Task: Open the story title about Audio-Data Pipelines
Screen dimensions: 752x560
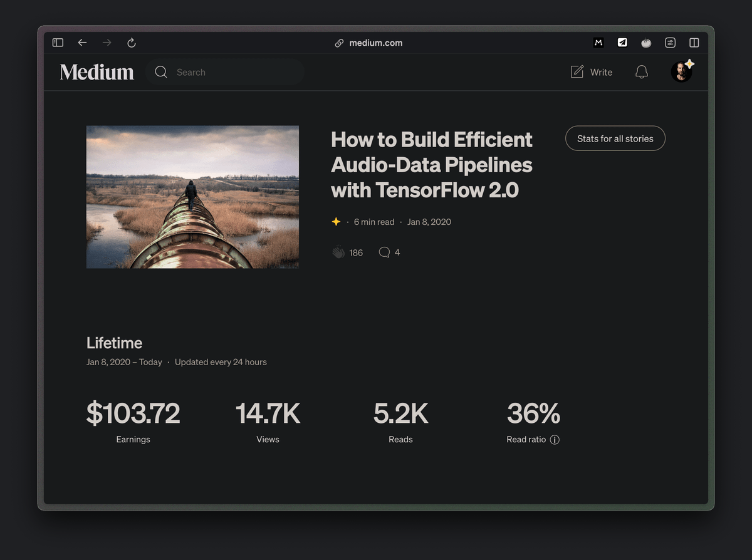Action: 432,165
